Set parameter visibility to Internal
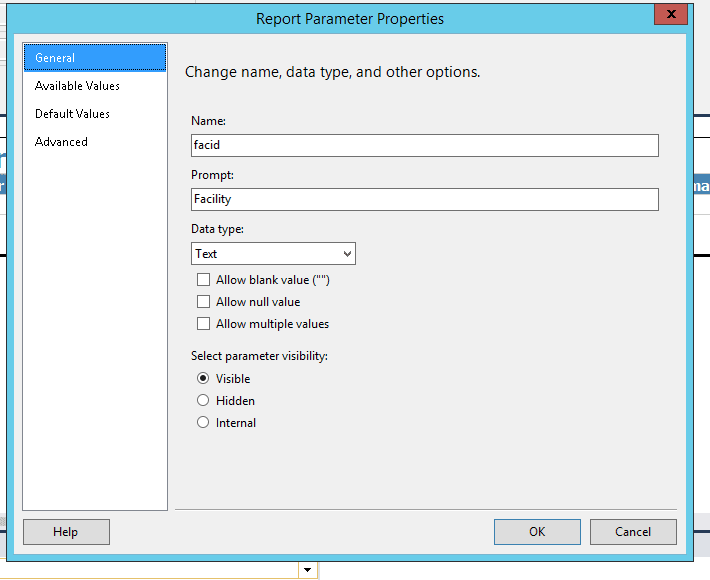Image resolution: width=710 pixels, height=580 pixels. coord(204,423)
